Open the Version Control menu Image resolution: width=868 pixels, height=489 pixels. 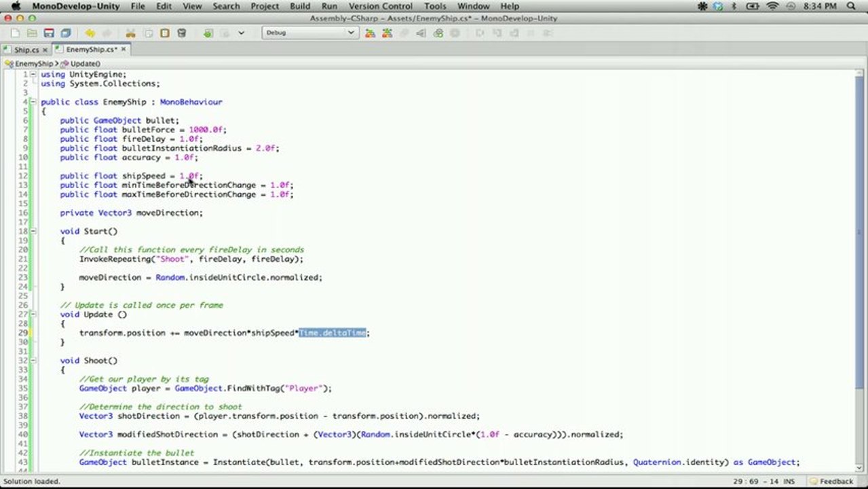pos(380,6)
